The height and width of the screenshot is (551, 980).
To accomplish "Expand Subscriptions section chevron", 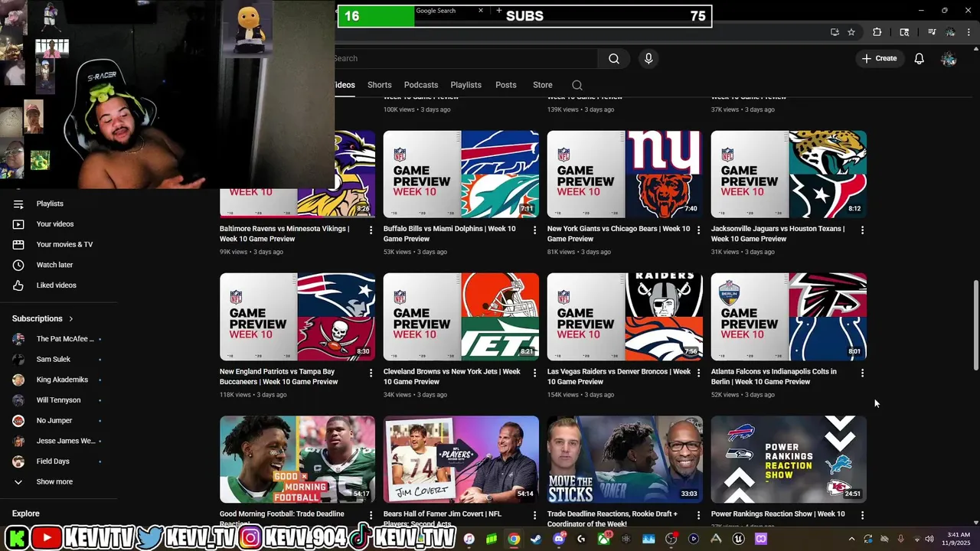I will (71, 318).
